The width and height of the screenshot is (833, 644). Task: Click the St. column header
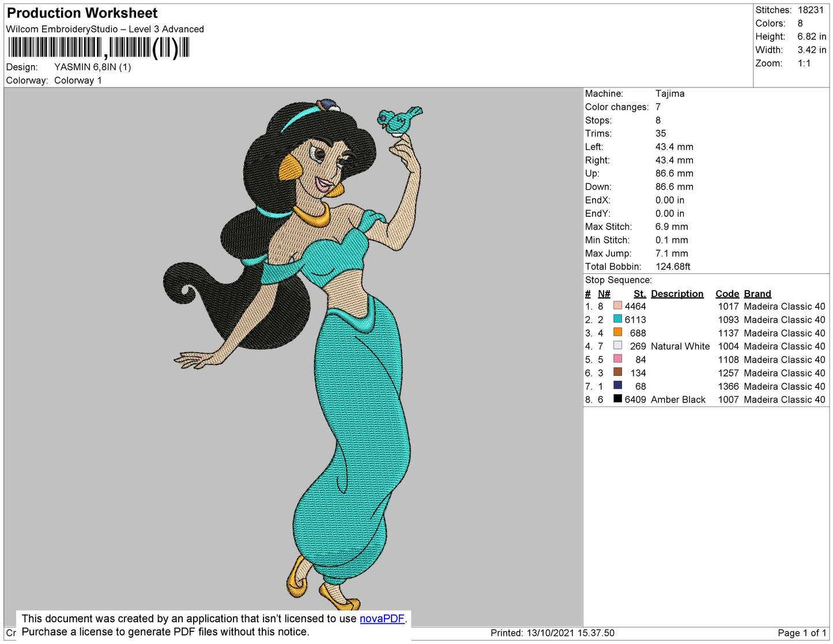point(639,293)
